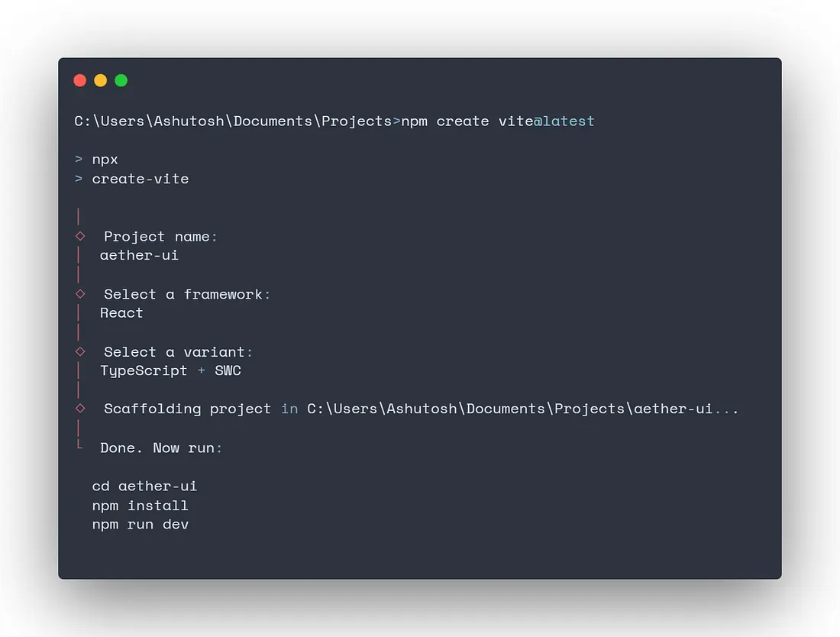This screenshot has width=840, height=637.
Task: Click the yellow minimize window dot
Action: point(100,80)
